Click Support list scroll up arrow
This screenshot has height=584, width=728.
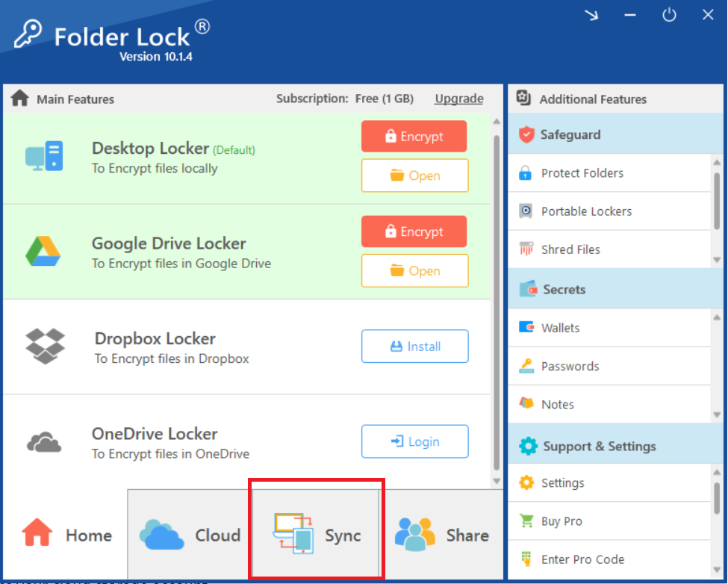tap(717, 473)
